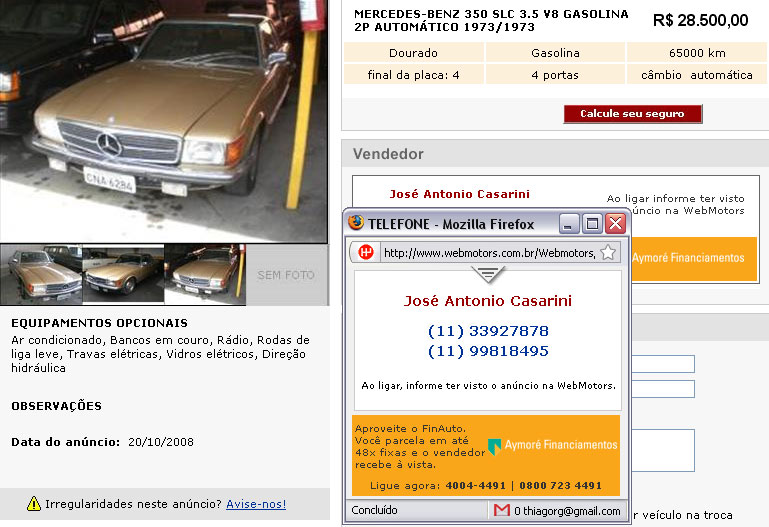Image resolution: width=769 pixels, height=527 pixels.
Task: Close the TELEFONE Firefox popup window
Action: (615, 224)
